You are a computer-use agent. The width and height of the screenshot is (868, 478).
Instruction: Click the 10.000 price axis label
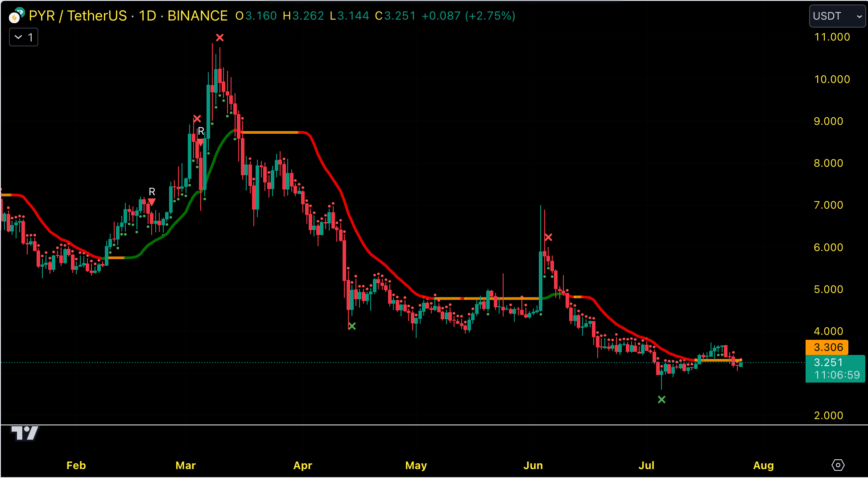[x=832, y=79]
